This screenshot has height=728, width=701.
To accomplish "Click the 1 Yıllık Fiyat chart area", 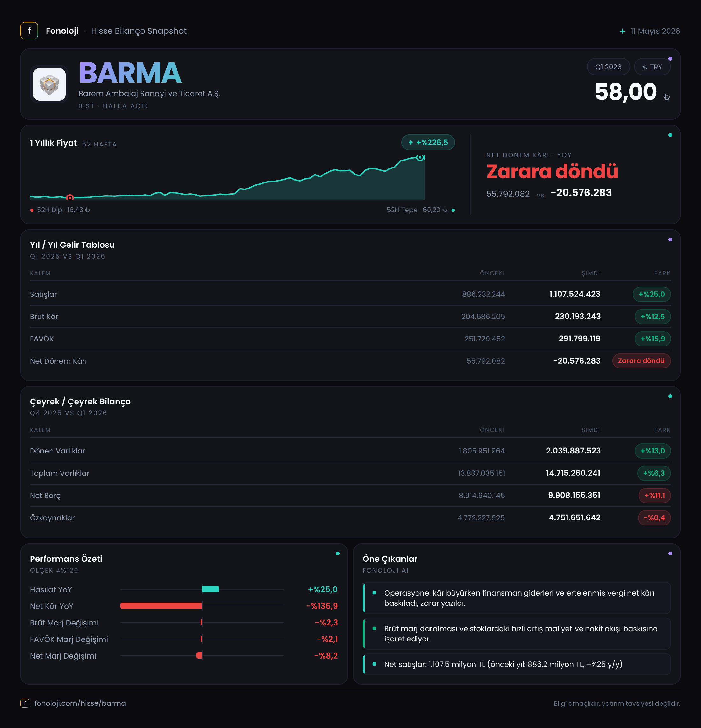I will (228, 178).
